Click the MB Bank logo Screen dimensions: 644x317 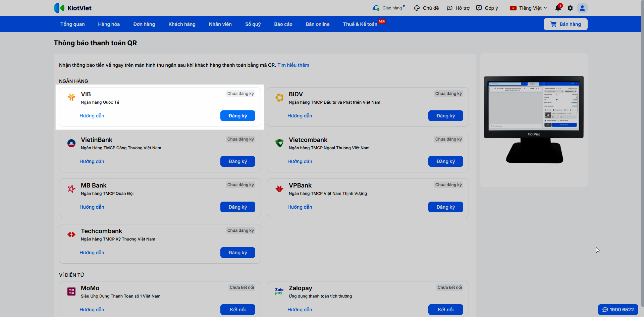(x=71, y=189)
